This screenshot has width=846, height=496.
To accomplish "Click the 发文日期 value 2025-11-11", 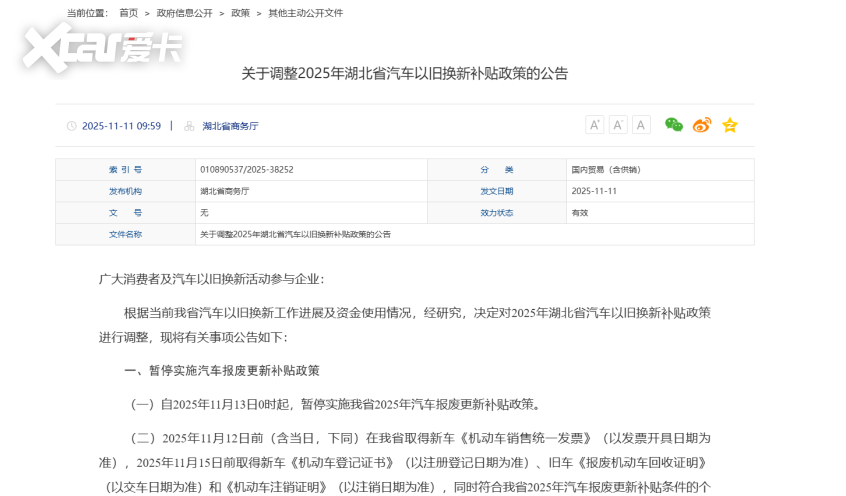I will click(x=593, y=191).
